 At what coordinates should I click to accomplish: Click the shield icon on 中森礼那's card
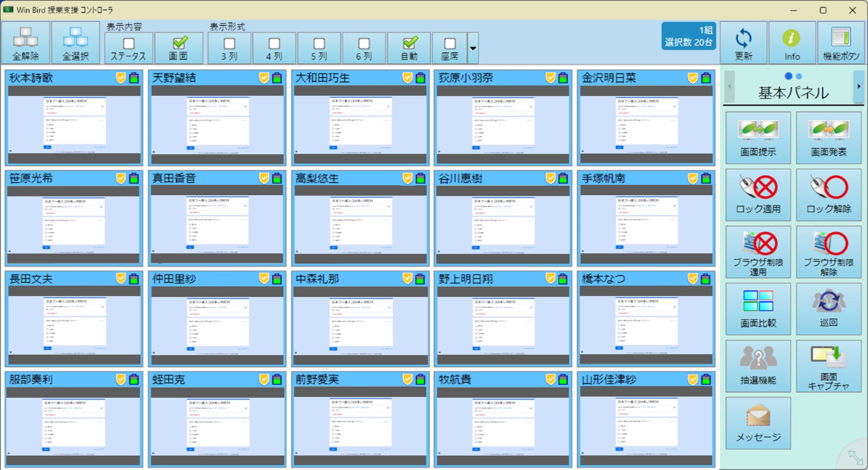click(407, 279)
